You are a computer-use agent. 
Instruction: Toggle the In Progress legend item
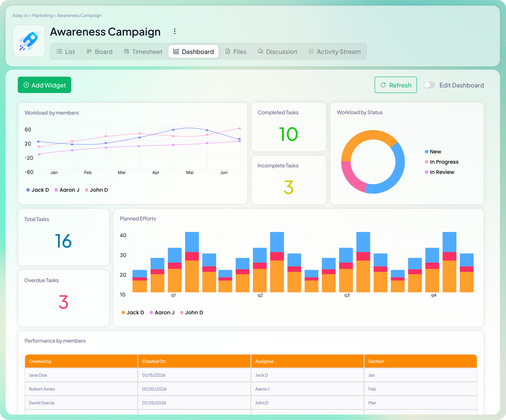(442, 162)
